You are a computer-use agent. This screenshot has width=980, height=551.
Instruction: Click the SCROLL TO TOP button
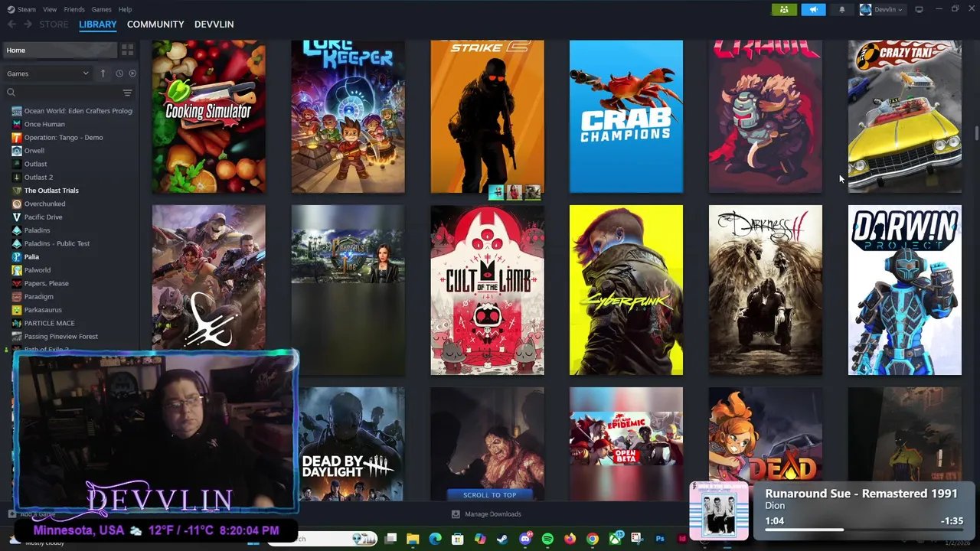pos(489,495)
